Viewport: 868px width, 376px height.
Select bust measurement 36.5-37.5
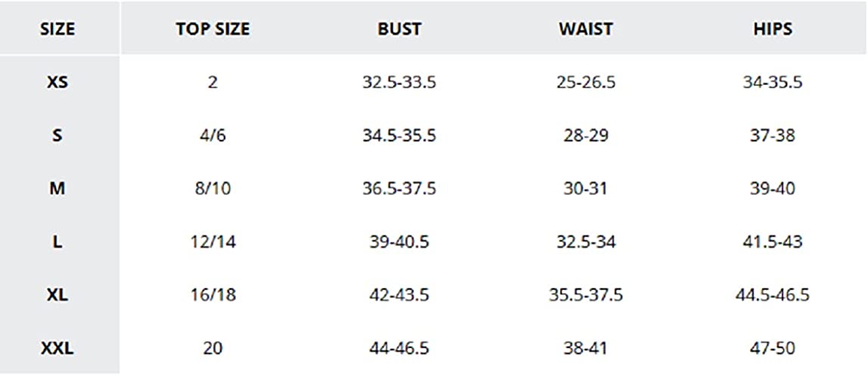tap(399, 189)
